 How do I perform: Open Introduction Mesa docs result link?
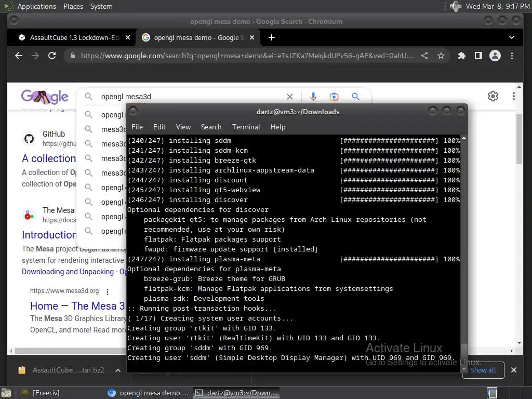click(49, 235)
